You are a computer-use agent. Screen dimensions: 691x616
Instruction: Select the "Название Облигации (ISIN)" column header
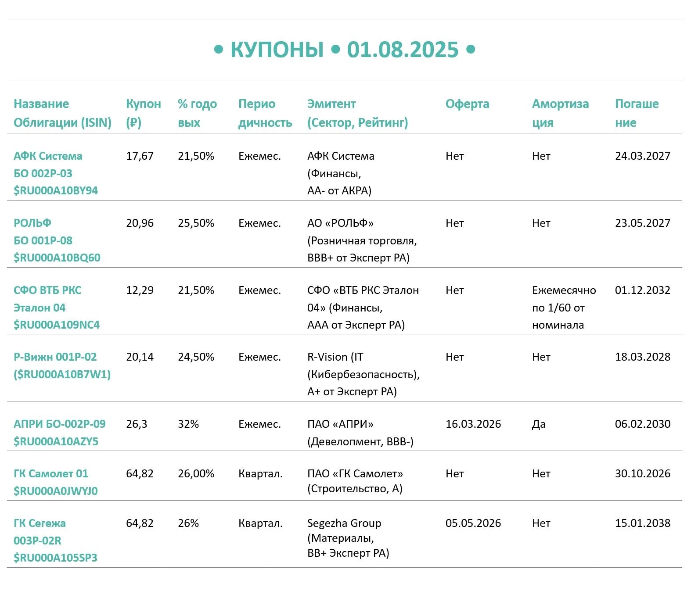tap(62, 113)
